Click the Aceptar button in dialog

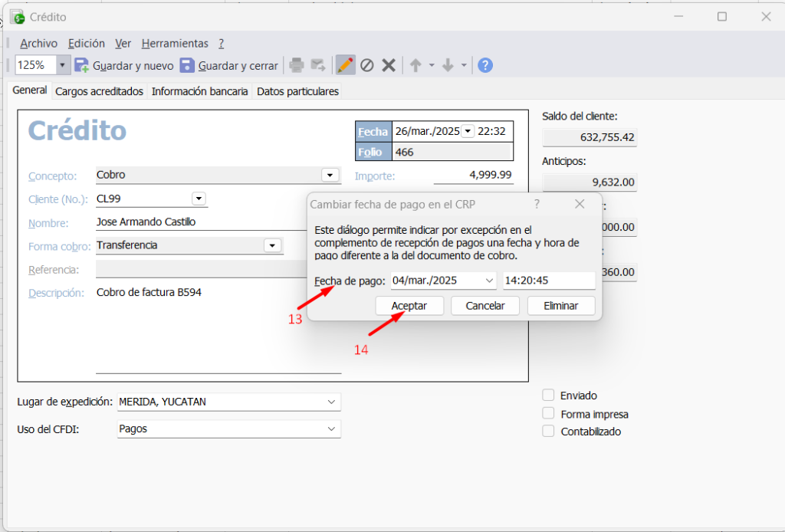click(x=411, y=306)
